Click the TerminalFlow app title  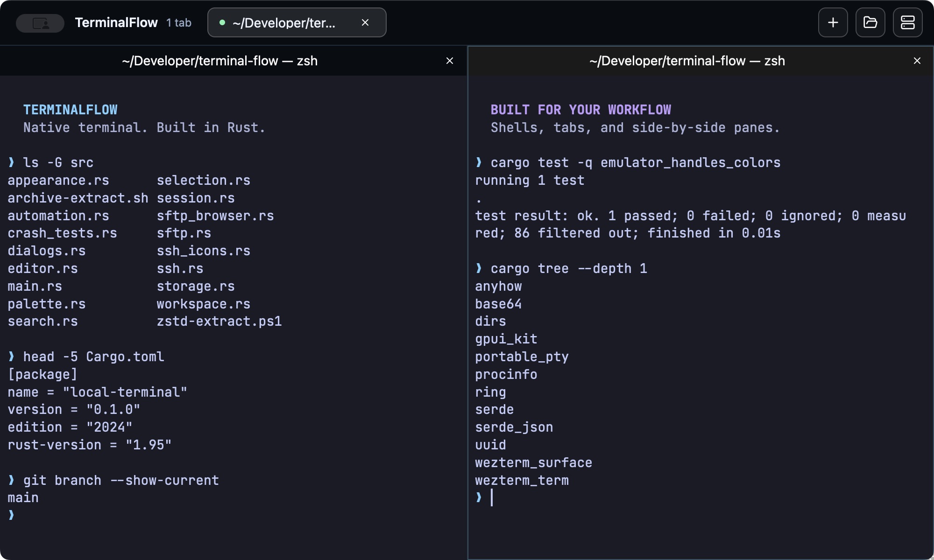116,22
